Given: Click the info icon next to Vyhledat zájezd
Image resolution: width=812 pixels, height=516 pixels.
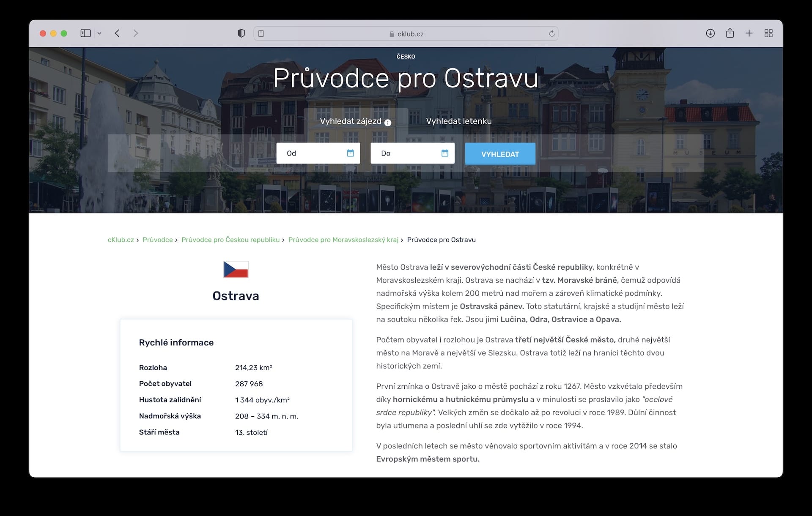Looking at the screenshot, I should pyautogui.click(x=388, y=123).
